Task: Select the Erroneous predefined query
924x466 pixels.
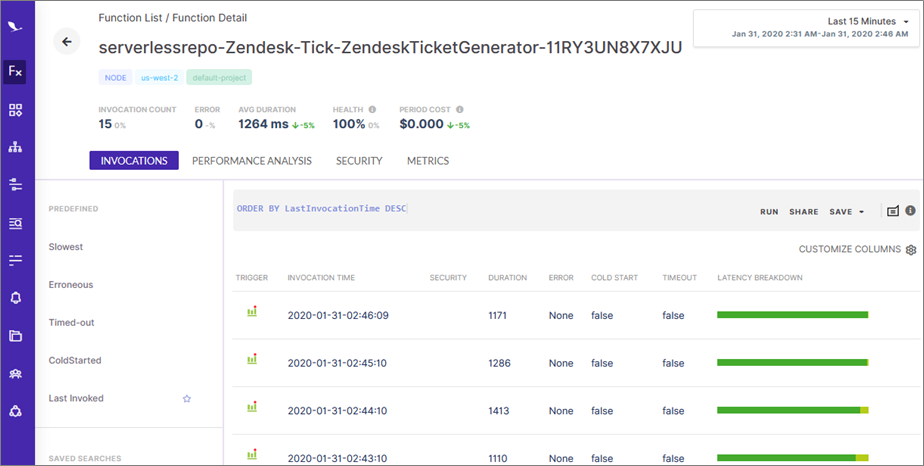Action: tap(71, 285)
